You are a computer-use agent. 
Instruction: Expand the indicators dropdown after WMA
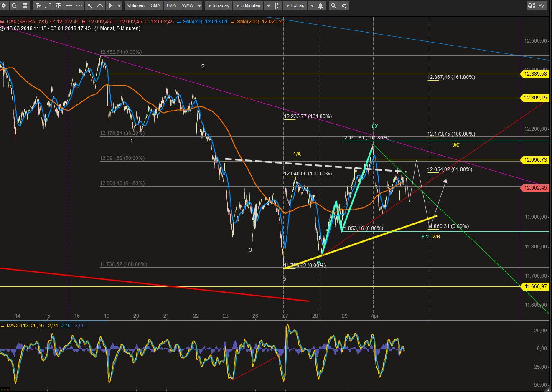(199, 6)
